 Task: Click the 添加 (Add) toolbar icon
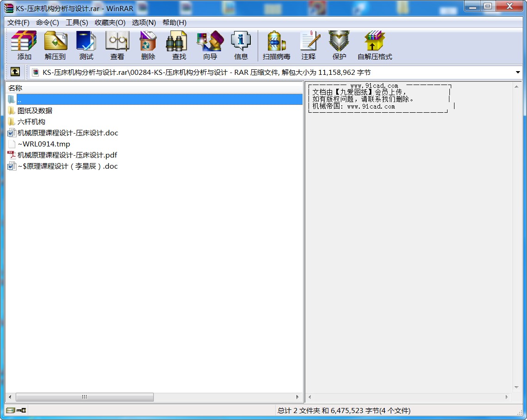24,45
